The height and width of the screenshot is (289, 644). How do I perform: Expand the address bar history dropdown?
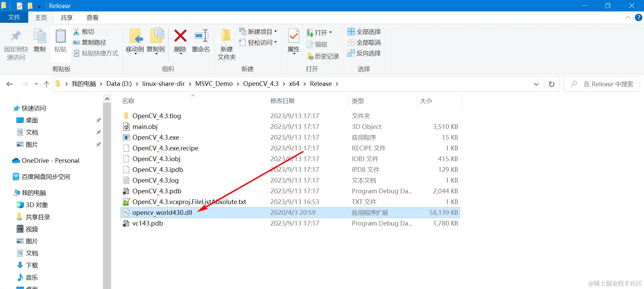click(x=536, y=84)
